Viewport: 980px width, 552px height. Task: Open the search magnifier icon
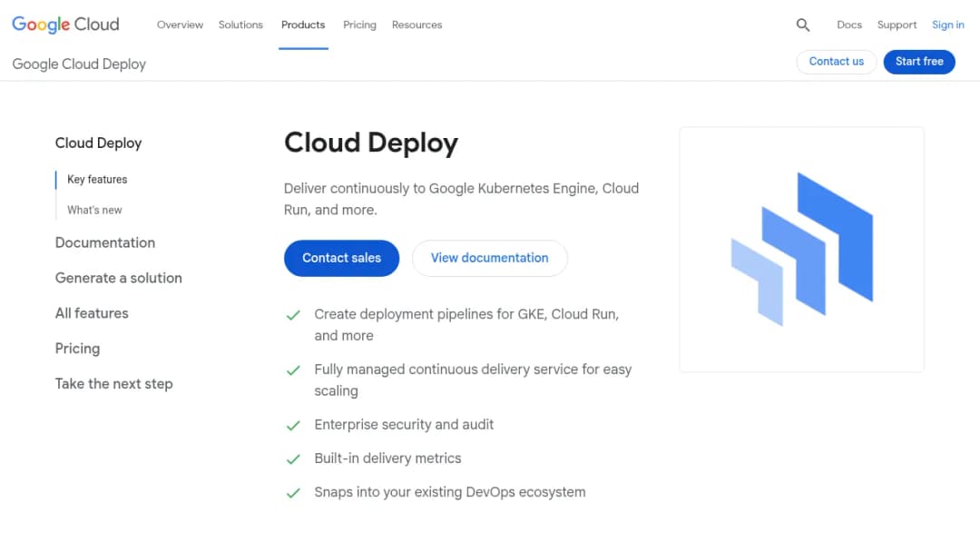coord(803,25)
